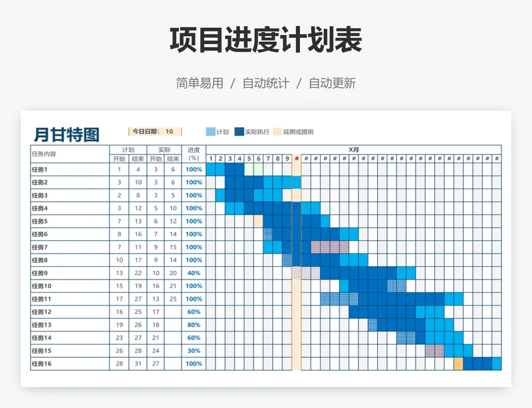The width and height of the screenshot is (532, 408).
Task: Select the 任务5 row label
Action: 70,221
